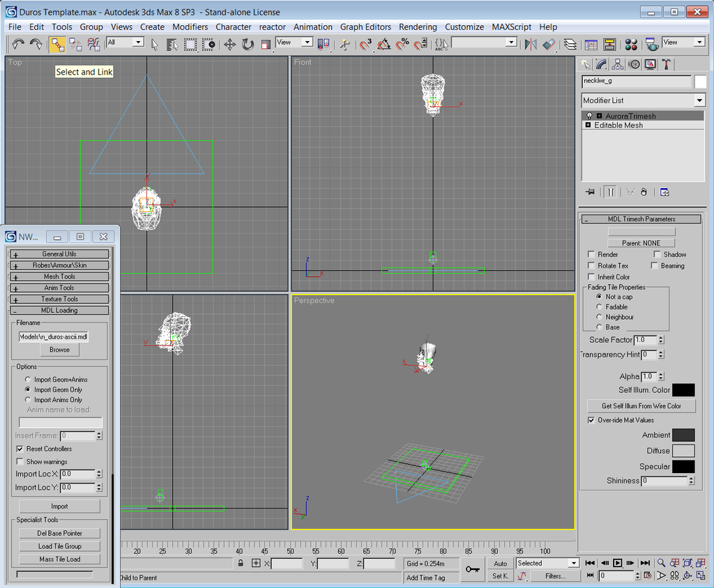Enable the Shadow checkbox

(657, 254)
